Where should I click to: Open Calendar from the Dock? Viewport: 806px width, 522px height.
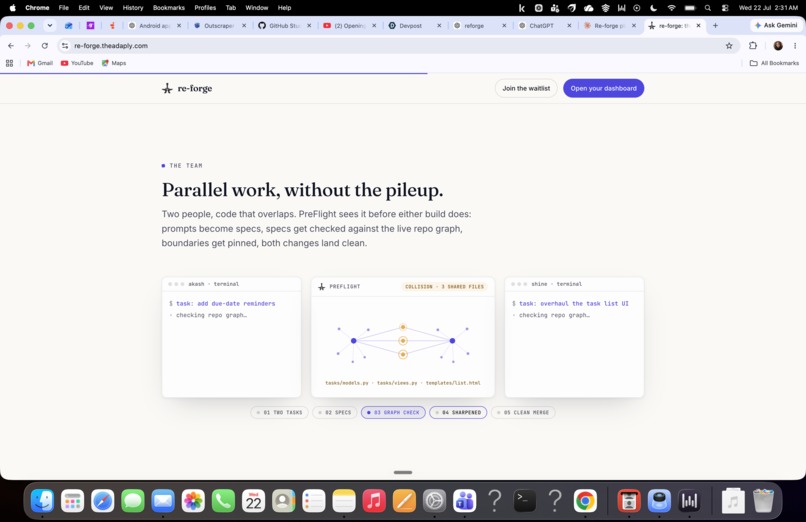[253, 500]
